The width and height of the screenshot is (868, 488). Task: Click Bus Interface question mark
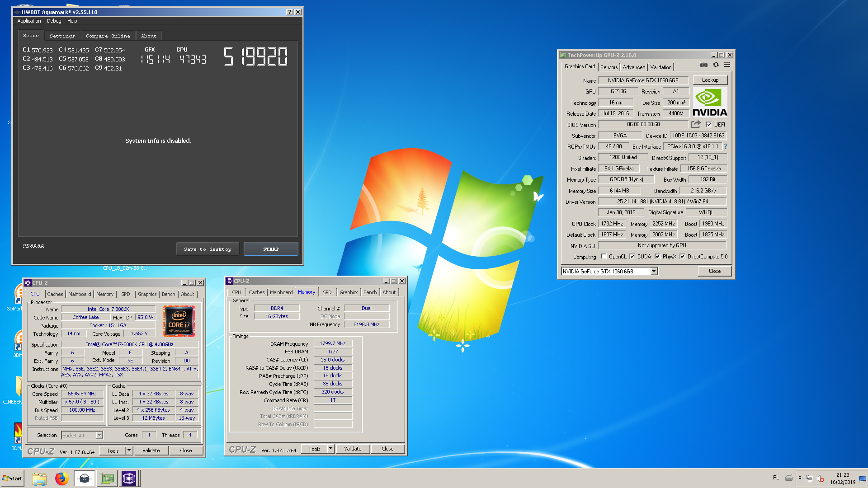pyautogui.click(x=726, y=146)
